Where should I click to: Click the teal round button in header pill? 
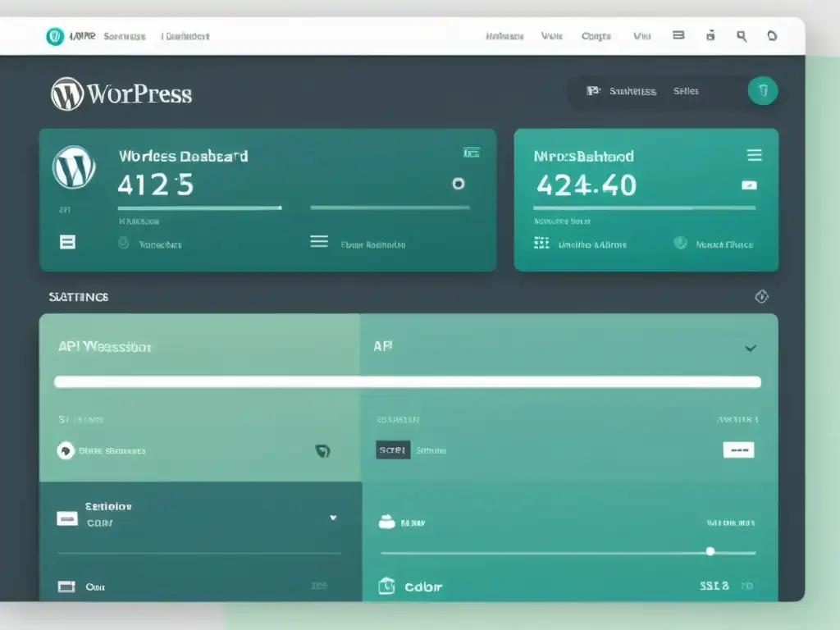763,90
